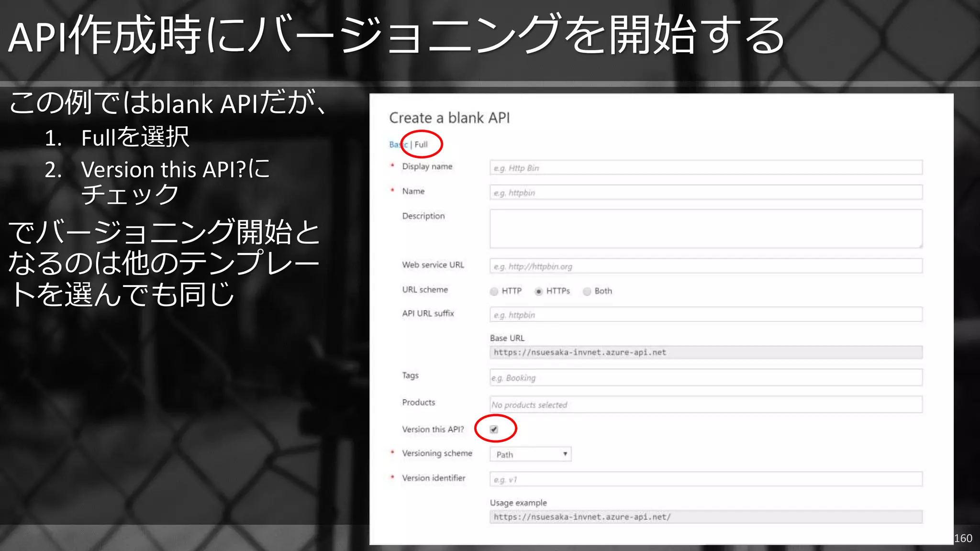Select the Both URL scheme radio
Image resolution: width=980 pixels, height=551 pixels.
(x=587, y=291)
